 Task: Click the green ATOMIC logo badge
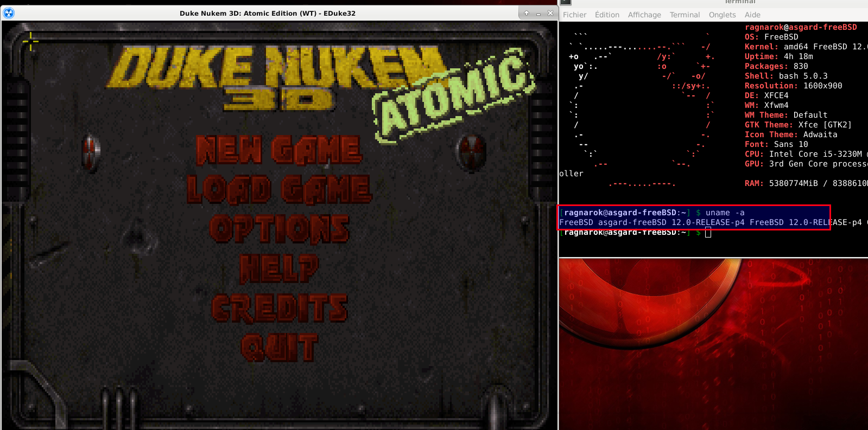pos(454,96)
